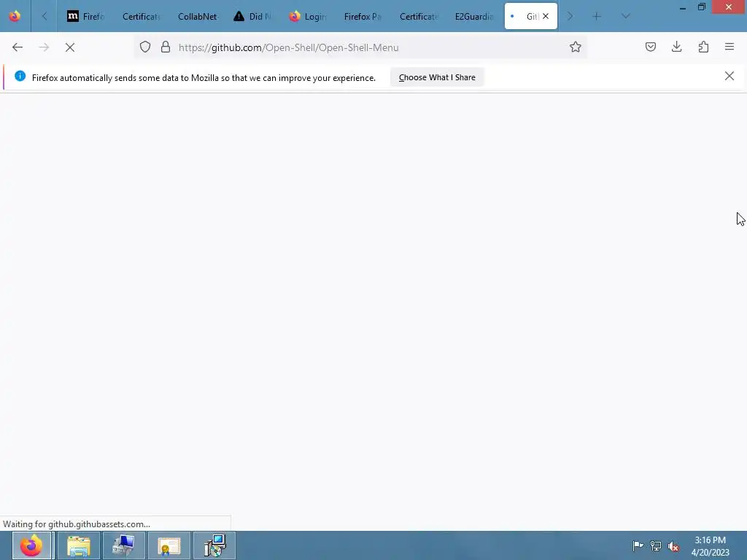This screenshot has height=560, width=747.
Task: Click Choose What I Share button
Action: click(437, 77)
